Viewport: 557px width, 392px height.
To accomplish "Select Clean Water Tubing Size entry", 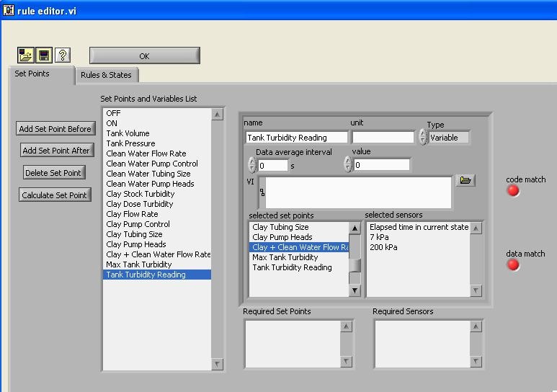I will tap(156, 174).
